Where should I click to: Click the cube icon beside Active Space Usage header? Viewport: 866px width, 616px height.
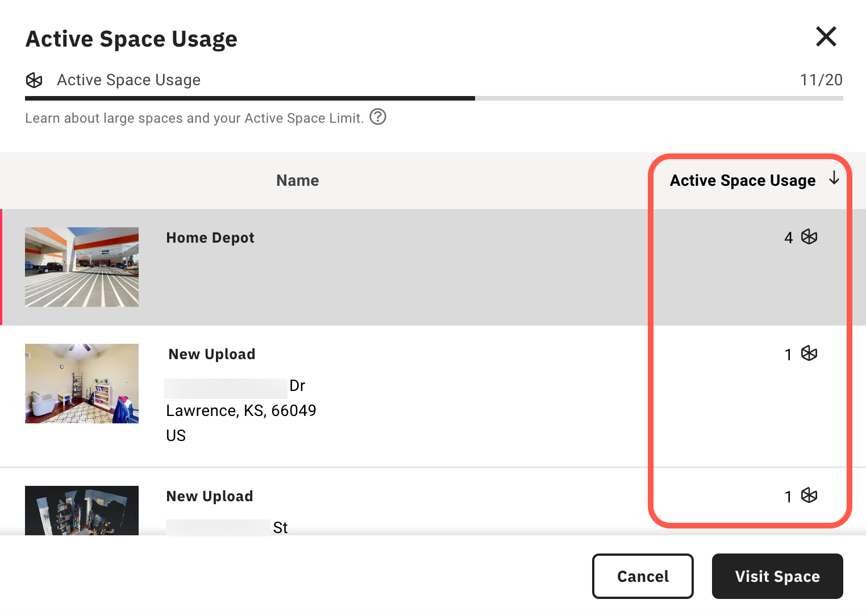34,80
